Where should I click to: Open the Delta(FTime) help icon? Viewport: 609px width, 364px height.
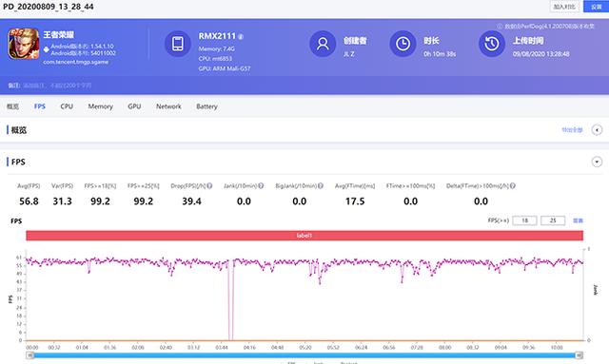tap(513, 186)
